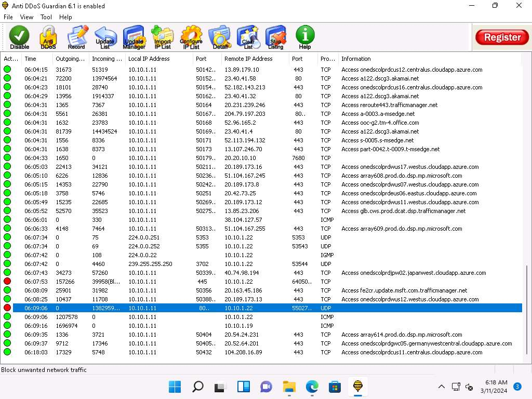Show hidden system tray icons chevron
This screenshot has width=532, height=399.
(x=442, y=387)
